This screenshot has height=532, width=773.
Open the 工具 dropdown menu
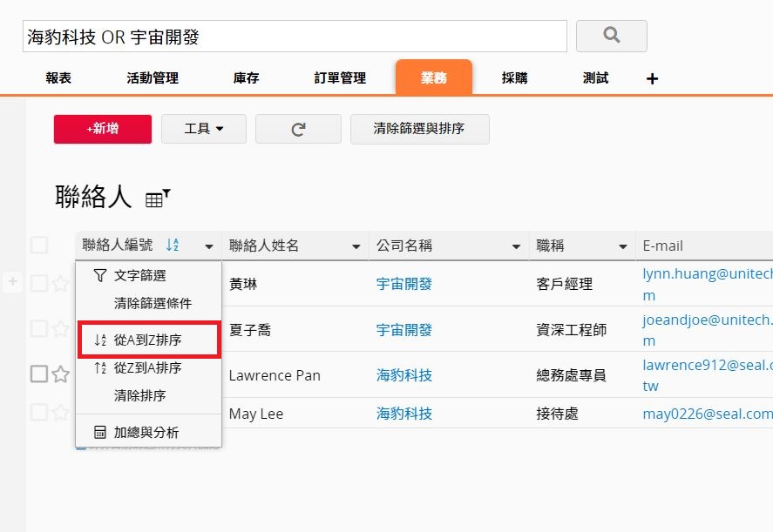pyautogui.click(x=204, y=129)
